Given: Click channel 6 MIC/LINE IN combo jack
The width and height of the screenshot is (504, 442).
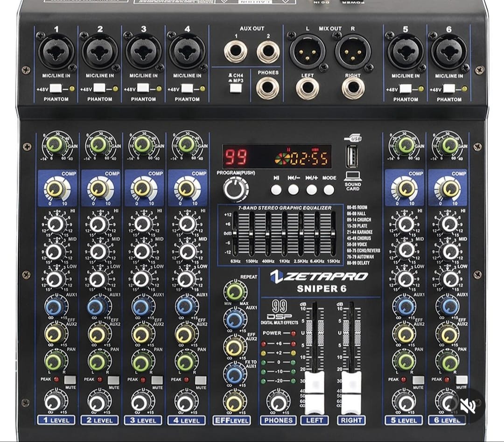Looking at the screenshot, I should [x=449, y=52].
